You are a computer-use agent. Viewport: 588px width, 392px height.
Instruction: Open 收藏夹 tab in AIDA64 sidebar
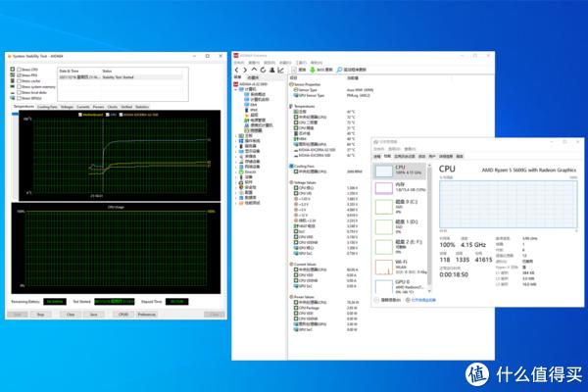[x=253, y=77]
